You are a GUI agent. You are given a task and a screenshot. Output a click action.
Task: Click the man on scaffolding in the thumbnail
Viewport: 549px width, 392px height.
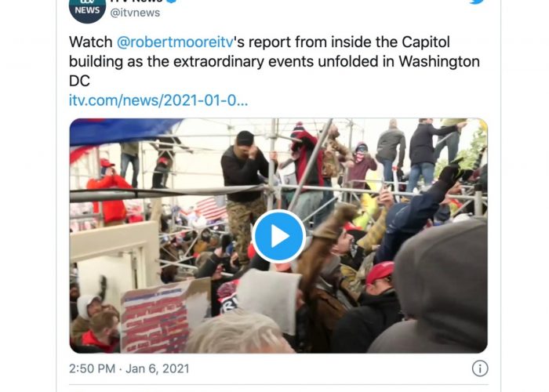point(245,193)
